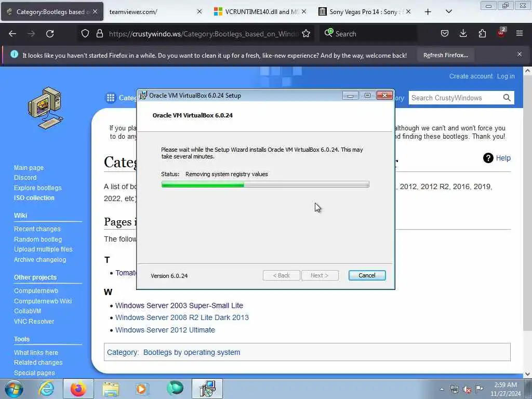Open the Downloads arrow icon

point(463,33)
